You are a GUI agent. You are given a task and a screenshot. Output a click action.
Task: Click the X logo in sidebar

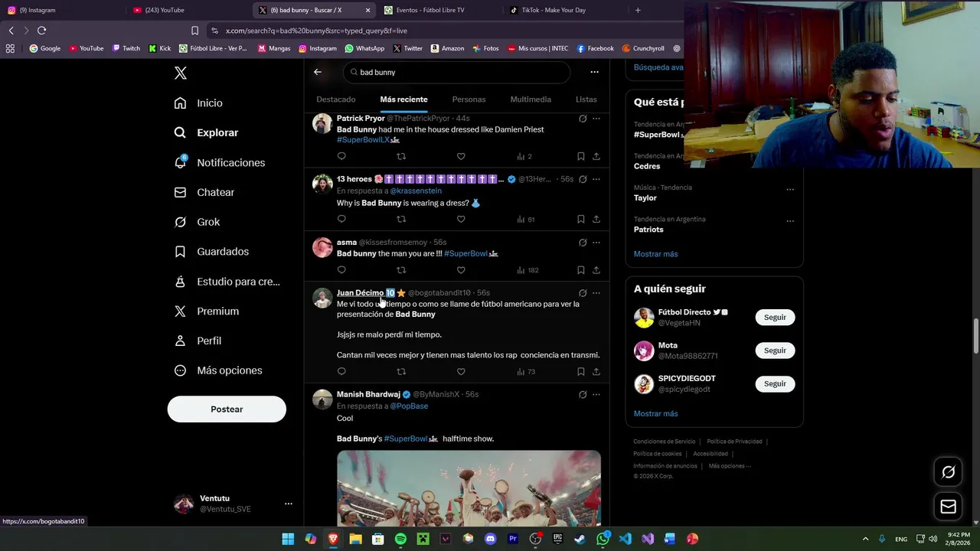pos(180,73)
